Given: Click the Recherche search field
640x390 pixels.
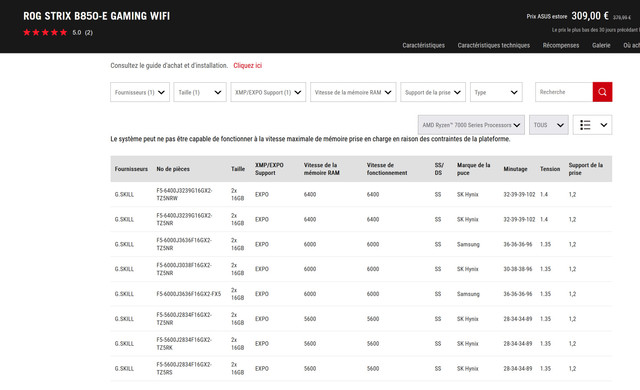Looking at the screenshot, I should click(564, 92).
